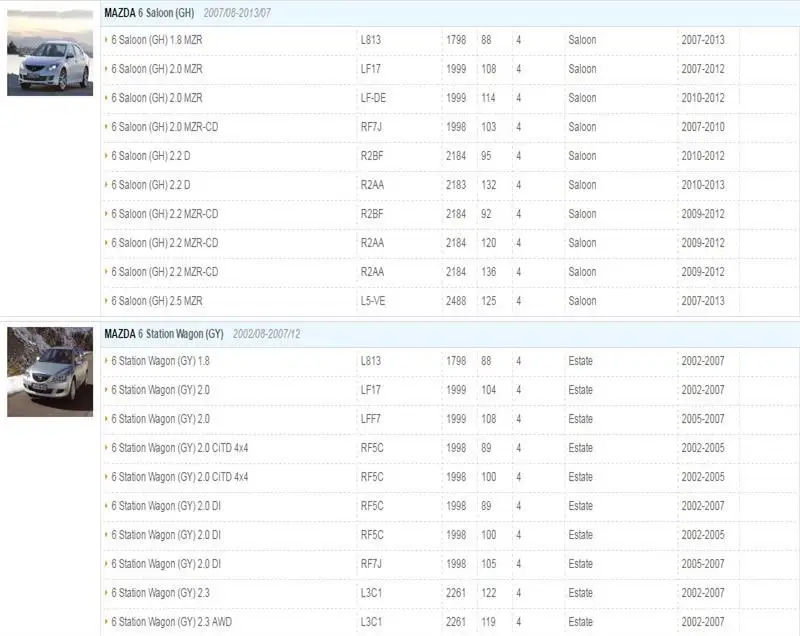Viewport: 800px width, 636px height.
Task: Click the 2002/08-2007/12 date range in header
Action: [267, 334]
